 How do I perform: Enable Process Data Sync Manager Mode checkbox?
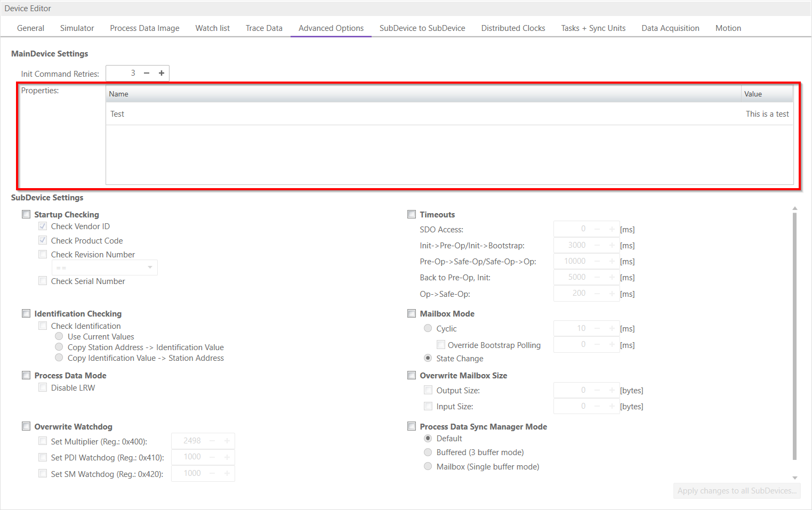412,426
